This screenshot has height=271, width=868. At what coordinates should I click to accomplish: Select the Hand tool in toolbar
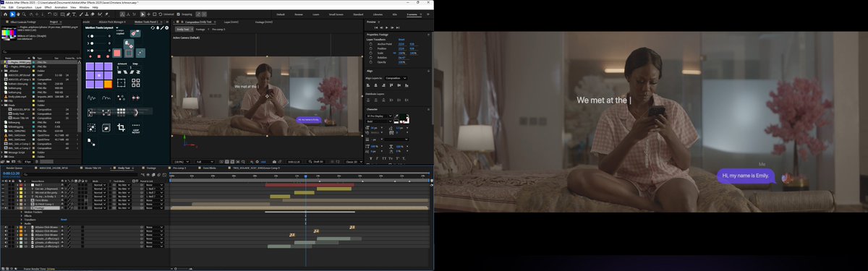[x=18, y=14]
